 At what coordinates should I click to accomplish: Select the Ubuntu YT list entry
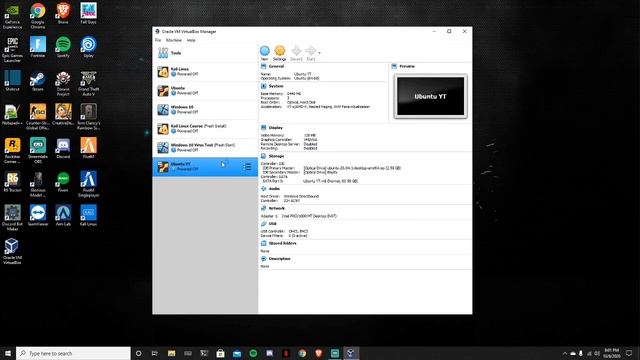tap(205, 167)
